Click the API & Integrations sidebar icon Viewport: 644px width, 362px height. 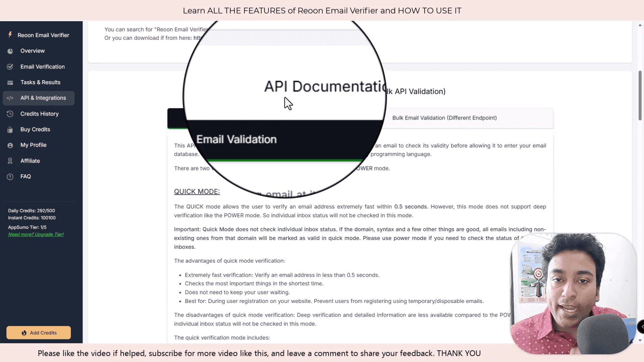pos(10,98)
